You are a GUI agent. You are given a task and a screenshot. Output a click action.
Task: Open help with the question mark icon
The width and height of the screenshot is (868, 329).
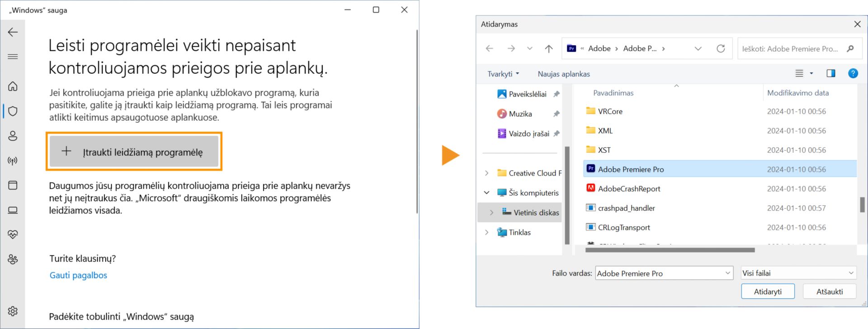[x=853, y=73]
